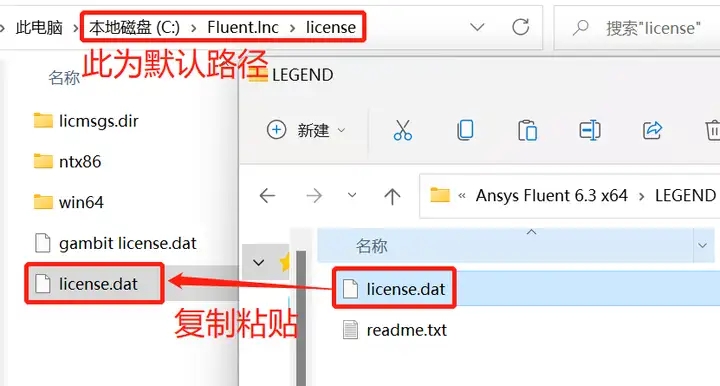Open the 名称 column filter dropdown arrow
720x386 pixels.
click(703, 246)
